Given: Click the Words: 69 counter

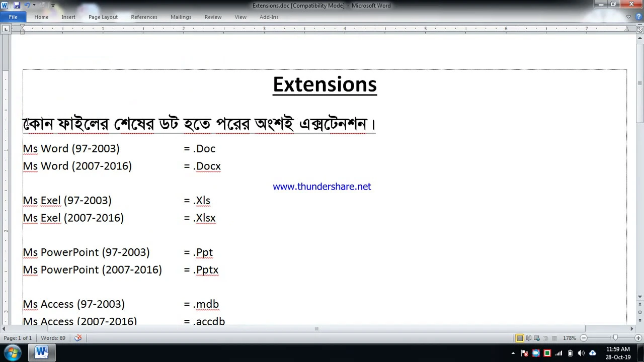Looking at the screenshot, I should tap(53, 338).
